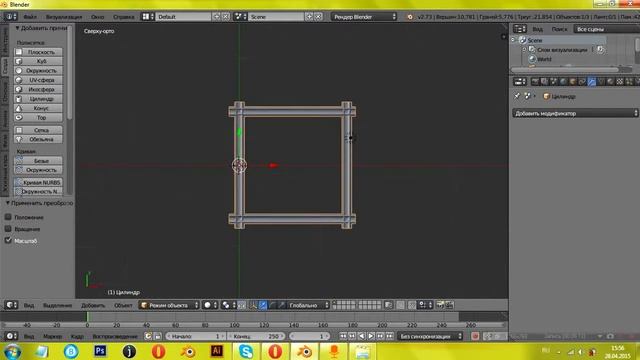Screen dimensions: 640x360
Task: Open the Справка menu
Action: [124, 17]
